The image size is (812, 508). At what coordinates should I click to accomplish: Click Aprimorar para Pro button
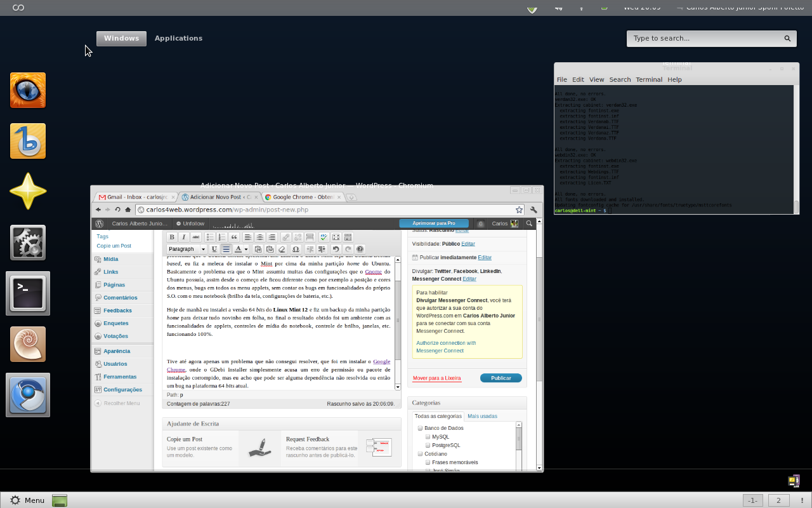[434, 224]
